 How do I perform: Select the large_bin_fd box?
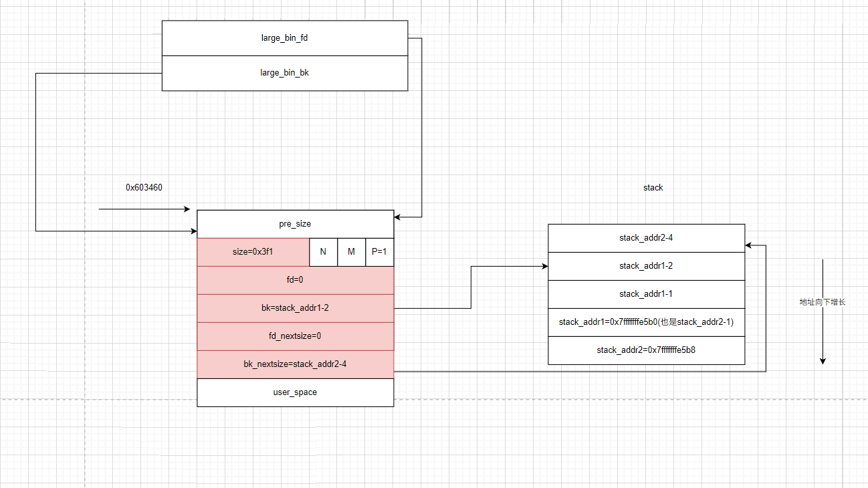pyautogui.click(x=284, y=38)
